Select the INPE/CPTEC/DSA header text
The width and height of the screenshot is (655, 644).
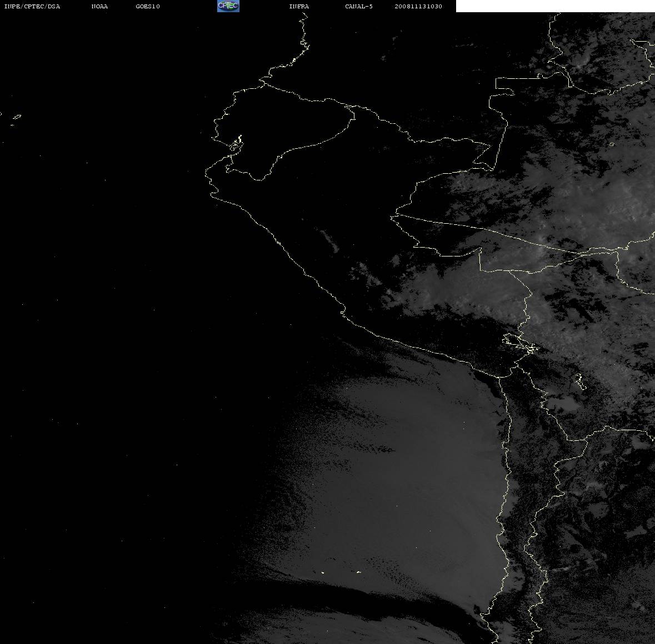click(x=32, y=6)
